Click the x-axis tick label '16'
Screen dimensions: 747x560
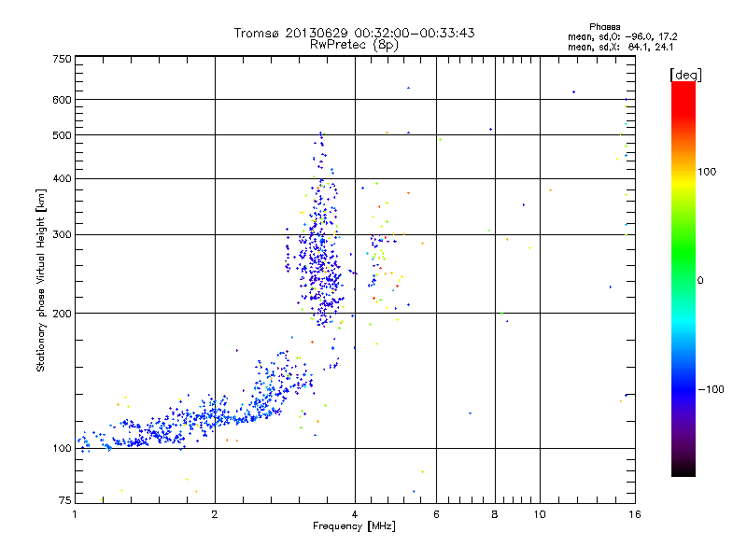pyautogui.click(x=635, y=514)
